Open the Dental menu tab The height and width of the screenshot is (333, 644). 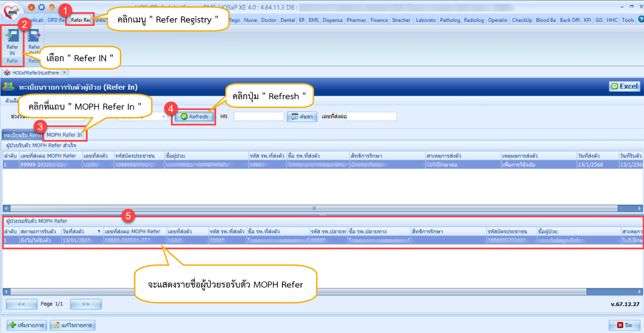coord(287,20)
